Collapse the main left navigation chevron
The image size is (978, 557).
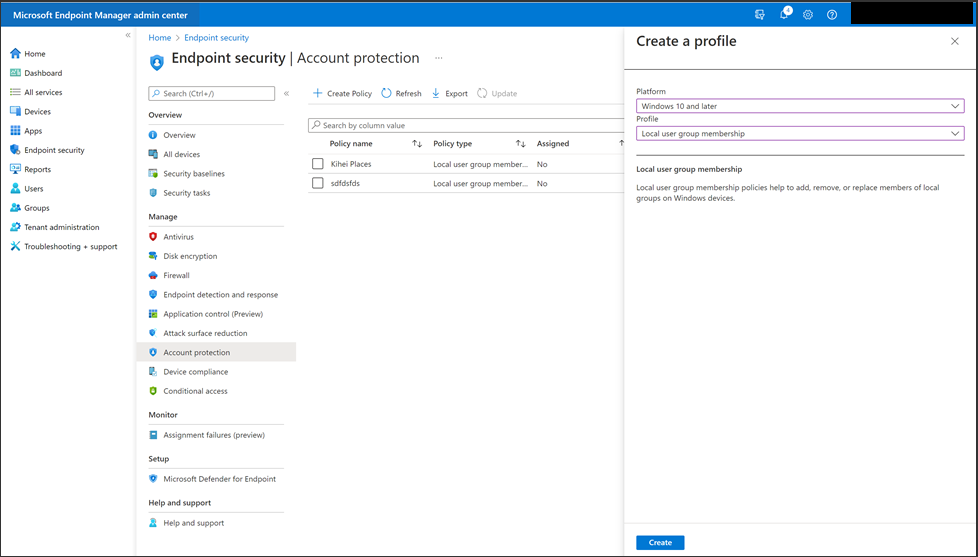point(128,36)
